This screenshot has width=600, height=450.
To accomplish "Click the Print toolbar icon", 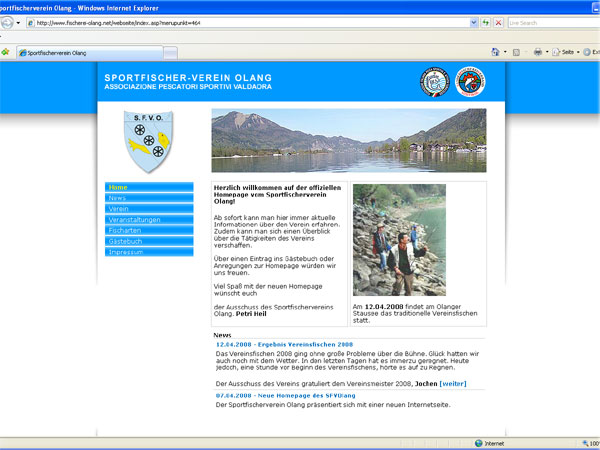I will point(538,52).
